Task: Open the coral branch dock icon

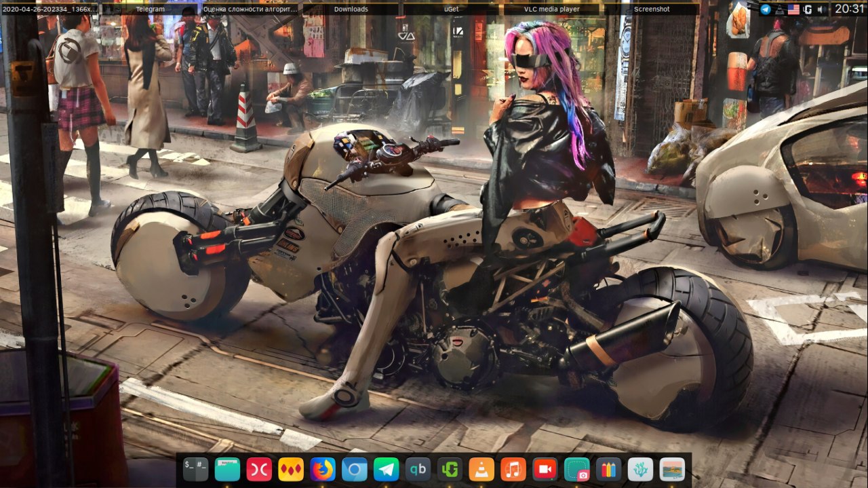Action: tap(641, 469)
